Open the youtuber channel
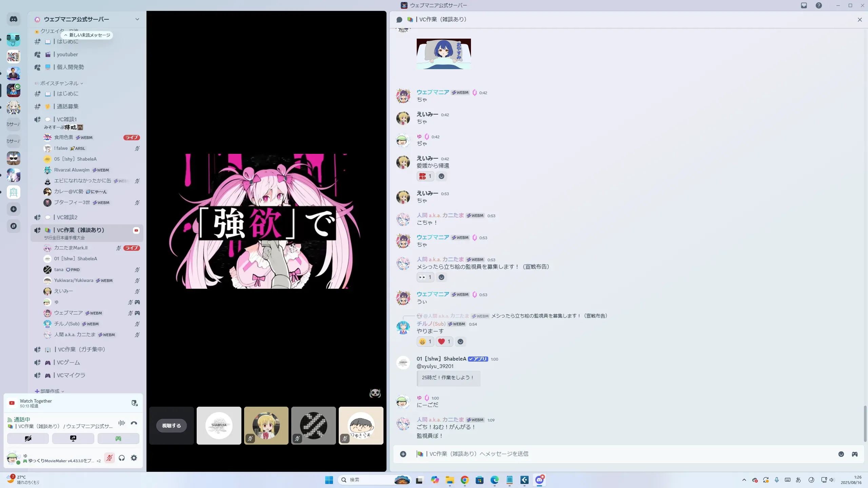This screenshot has width=868, height=488. [x=67, y=55]
